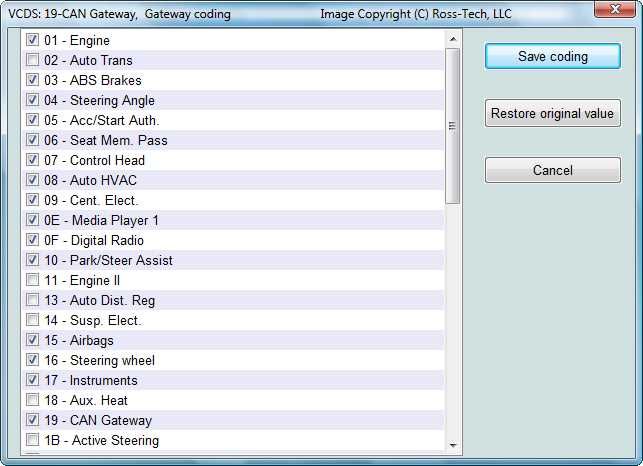Screen dimensions: 643x466
Task: Select the '08 - Auto HVAC' row text
Action: pyautogui.click(x=90, y=180)
